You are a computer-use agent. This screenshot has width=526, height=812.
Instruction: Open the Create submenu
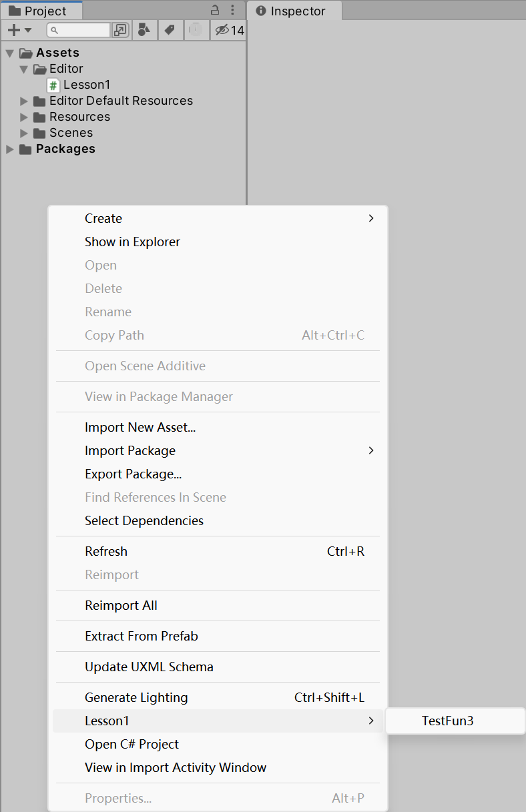pyautogui.click(x=218, y=218)
